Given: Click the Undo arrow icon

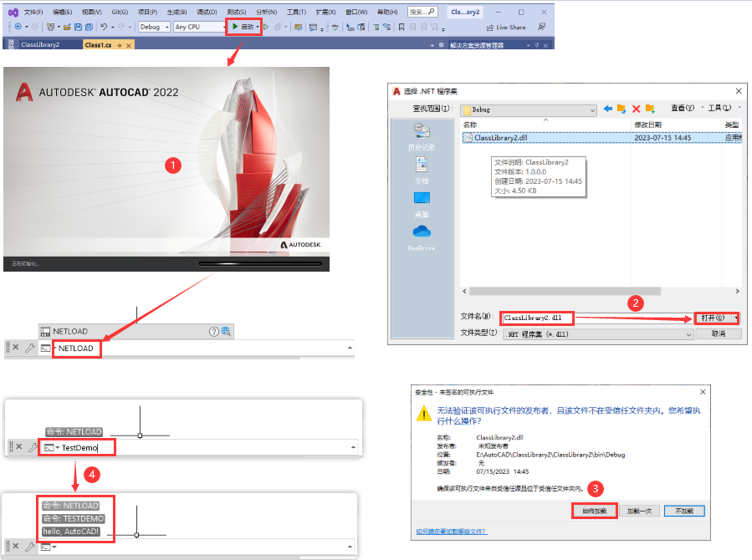Looking at the screenshot, I should point(104,27).
